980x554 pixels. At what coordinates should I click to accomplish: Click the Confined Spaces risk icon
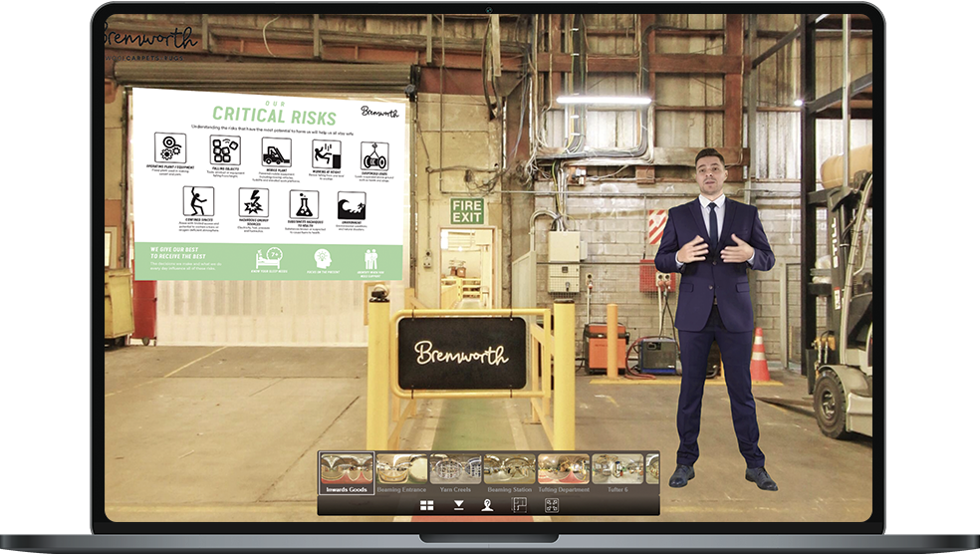(198, 201)
